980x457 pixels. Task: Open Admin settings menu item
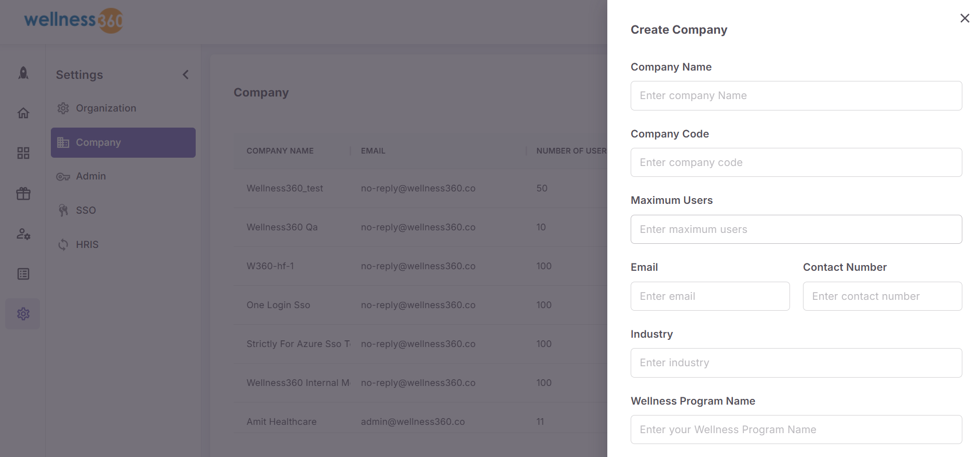(x=123, y=176)
